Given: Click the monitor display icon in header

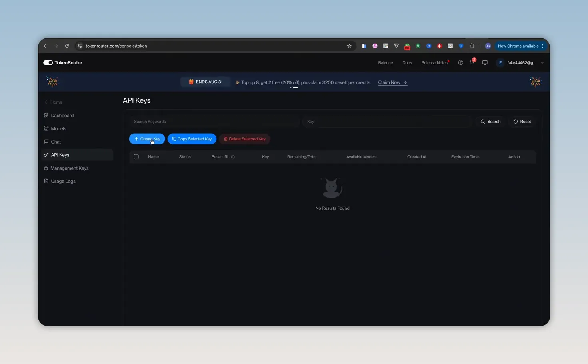Looking at the screenshot, I should click(x=485, y=62).
